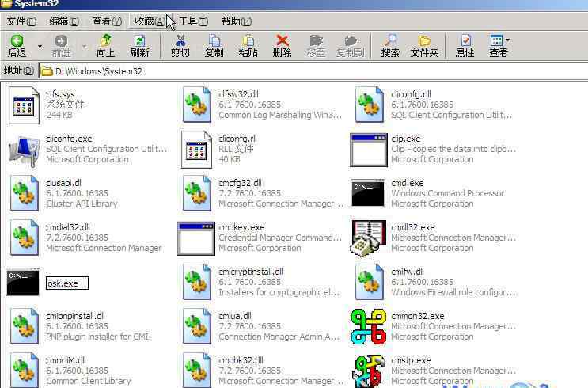This screenshot has width=588, height=388.
Task: Open the 收藏(A) menu
Action: 150,21
